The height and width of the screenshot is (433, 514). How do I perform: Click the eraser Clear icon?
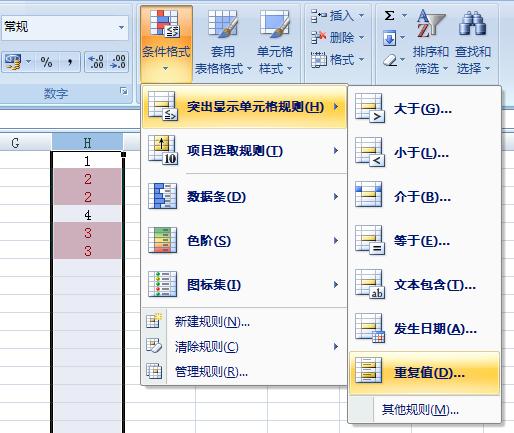(390, 61)
